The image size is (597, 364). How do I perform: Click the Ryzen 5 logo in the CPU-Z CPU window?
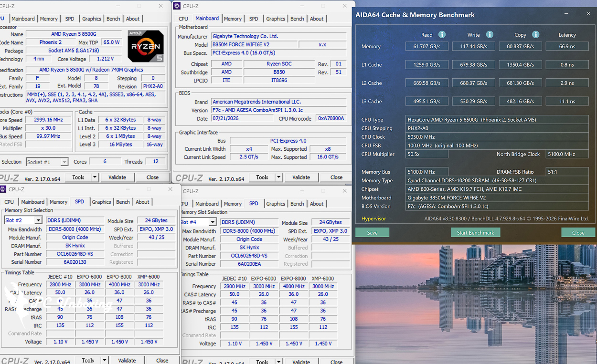146,46
